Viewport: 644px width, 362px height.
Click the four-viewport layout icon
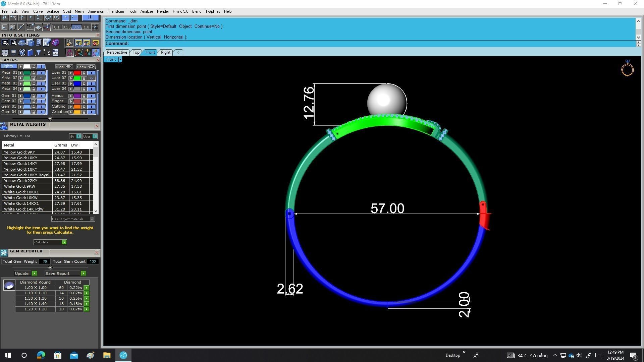tap(5, 53)
